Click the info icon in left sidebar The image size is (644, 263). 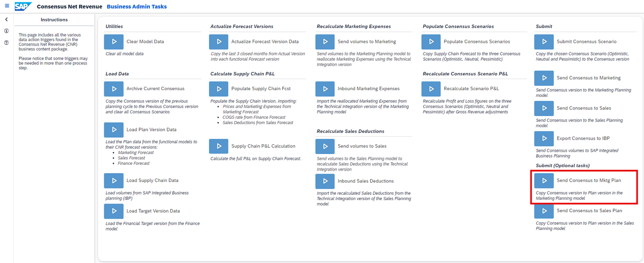coord(6,31)
